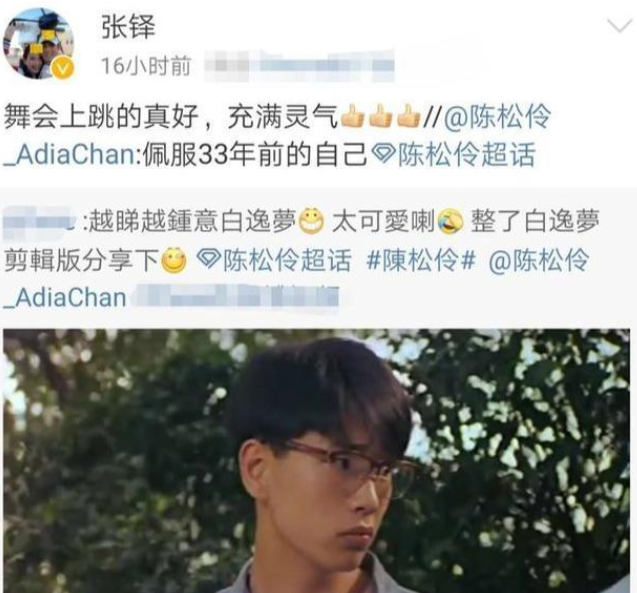Open the 陈松伶超话 super-topic link in the repost
This screenshot has width=637, height=593.
tap(467, 155)
